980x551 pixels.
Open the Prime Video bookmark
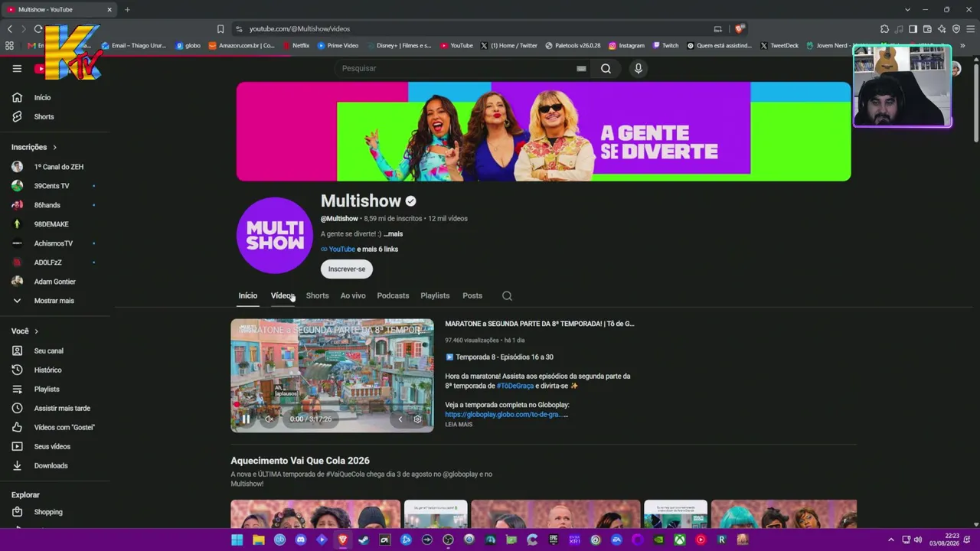[338, 45]
